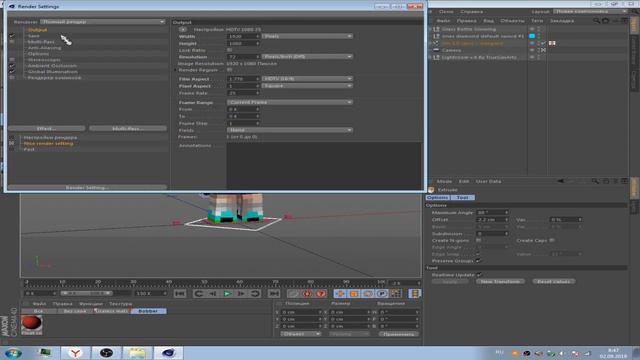Click Camera object icon in Object Manager
The width and height of the screenshot is (640, 360).
pyautogui.click(x=436, y=50)
